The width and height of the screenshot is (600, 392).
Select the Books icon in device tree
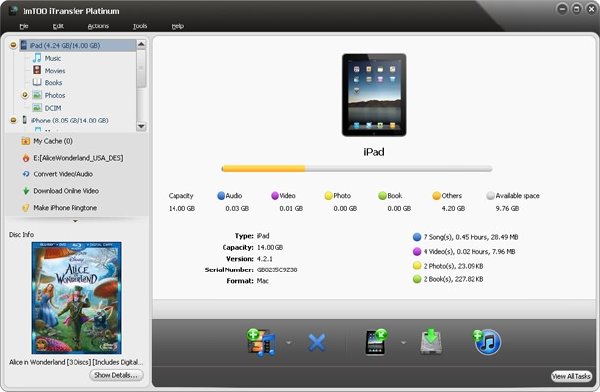tap(37, 82)
